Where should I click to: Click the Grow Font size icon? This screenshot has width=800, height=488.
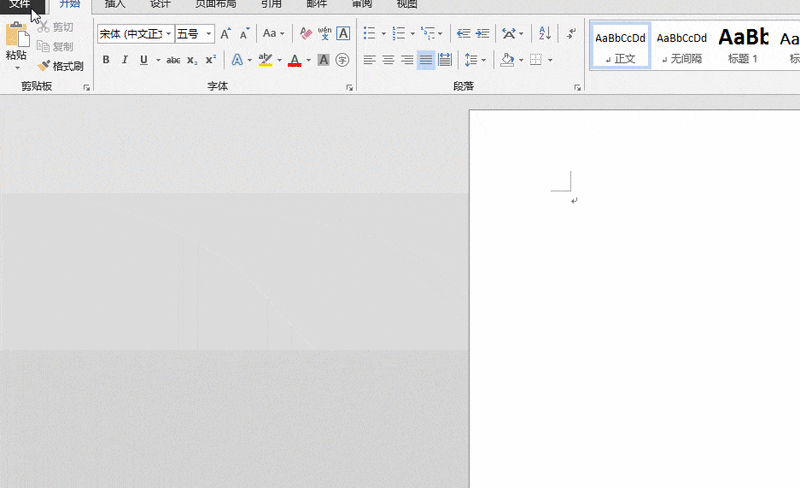click(x=225, y=34)
